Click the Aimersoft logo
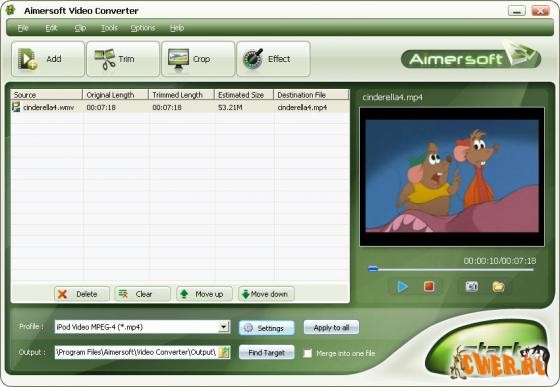This screenshot has width=560, height=387. [x=471, y=57]
